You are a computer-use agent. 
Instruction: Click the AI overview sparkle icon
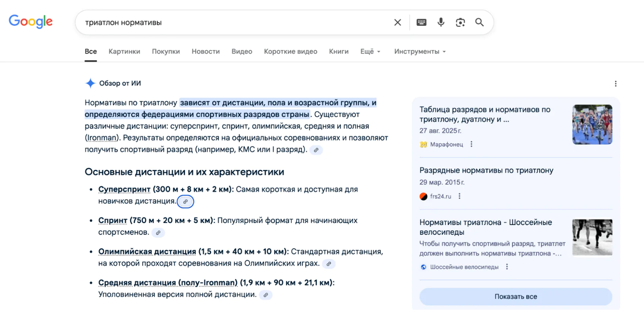click(90, 83)
